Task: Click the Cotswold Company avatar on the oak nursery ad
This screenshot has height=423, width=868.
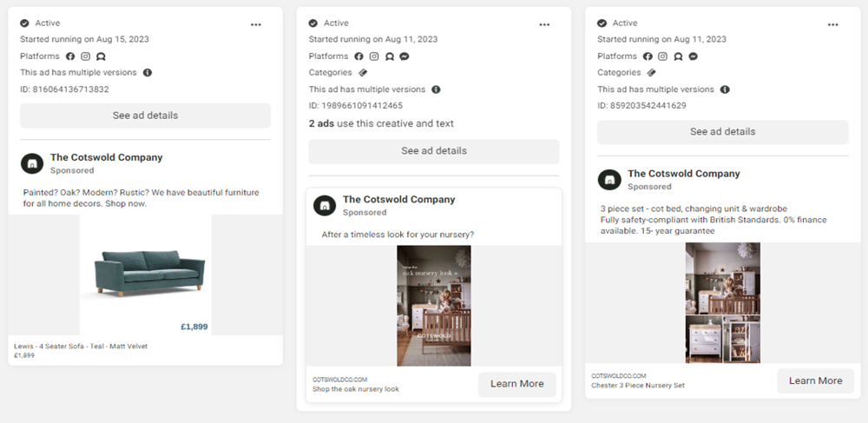Action: pyautogui.click(x=325, y=205)
